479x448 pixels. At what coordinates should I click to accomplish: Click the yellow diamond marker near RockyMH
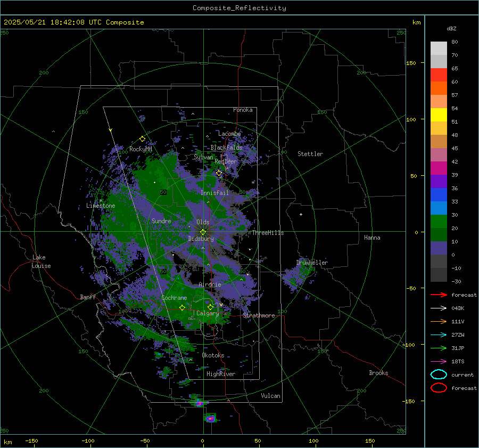(142, 139)
